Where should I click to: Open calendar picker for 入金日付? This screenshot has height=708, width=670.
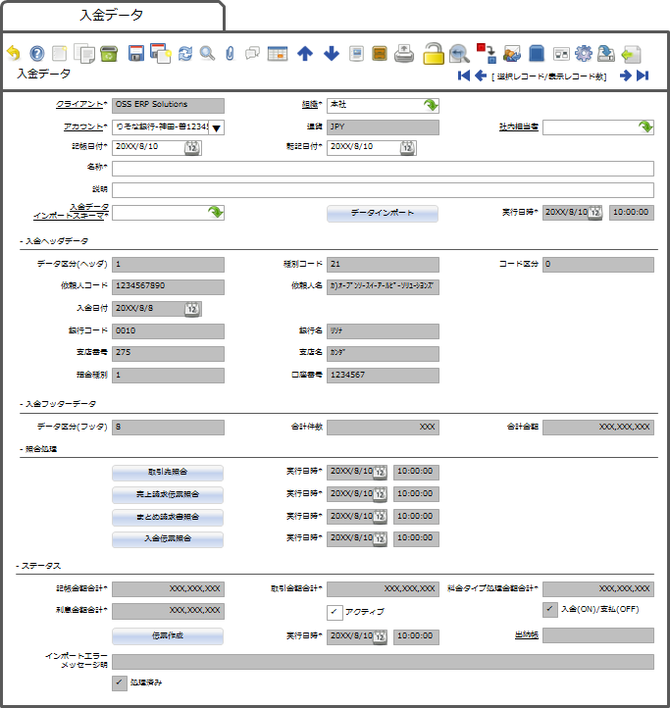tap(192, 309)
